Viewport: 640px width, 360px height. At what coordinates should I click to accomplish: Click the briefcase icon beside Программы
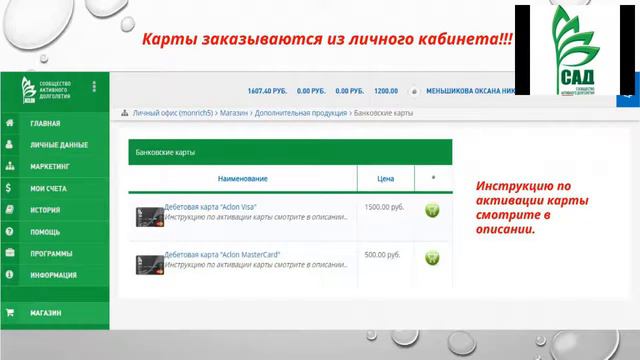click(x=10, y=253)
